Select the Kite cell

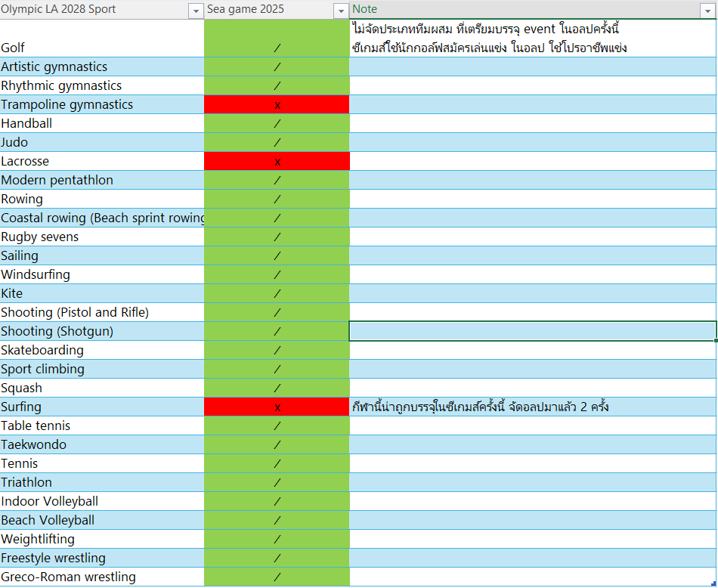[x=102, y=293]
